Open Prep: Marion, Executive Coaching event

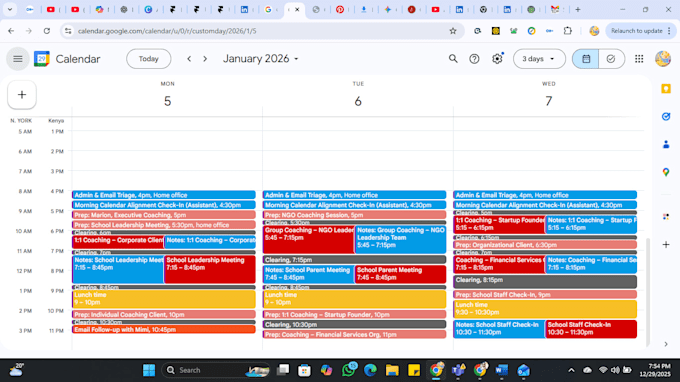click(x=163, y=215)
